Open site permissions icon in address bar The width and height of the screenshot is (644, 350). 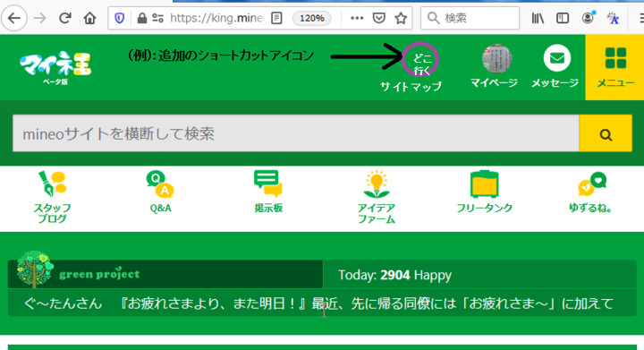pos(157,18)
